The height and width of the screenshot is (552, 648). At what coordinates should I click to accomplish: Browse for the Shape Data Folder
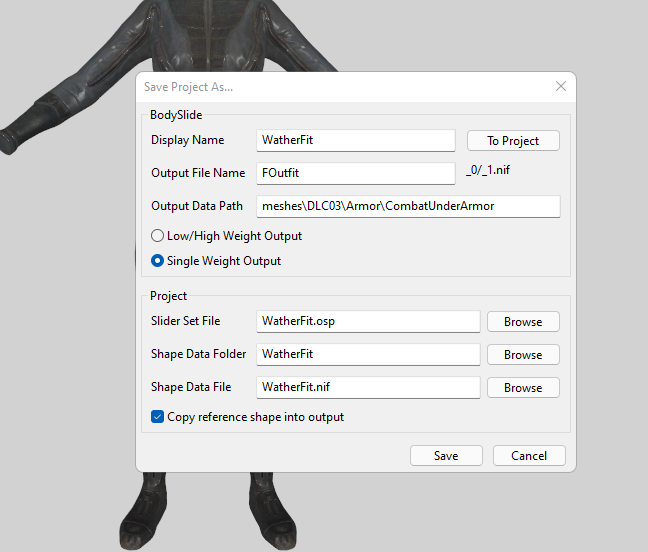[x=523, y=355]
